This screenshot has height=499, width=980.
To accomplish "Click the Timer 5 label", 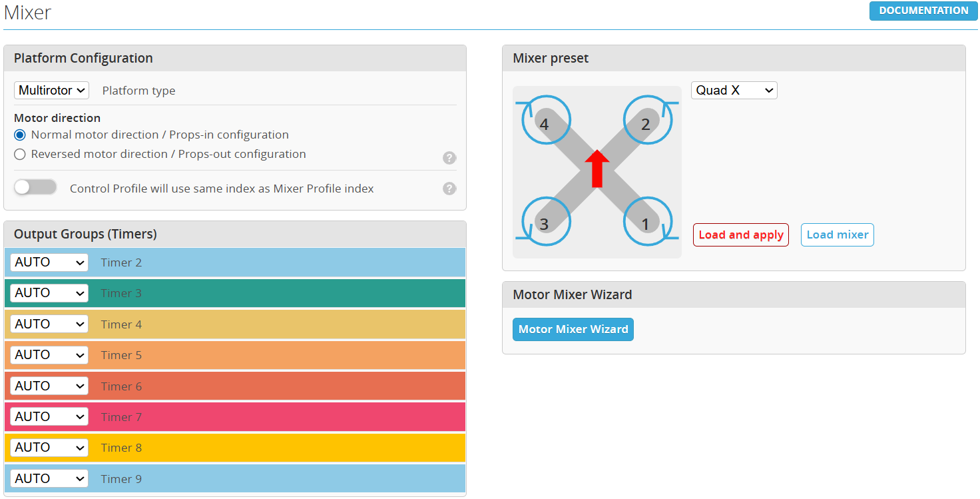I will [121, 355].
